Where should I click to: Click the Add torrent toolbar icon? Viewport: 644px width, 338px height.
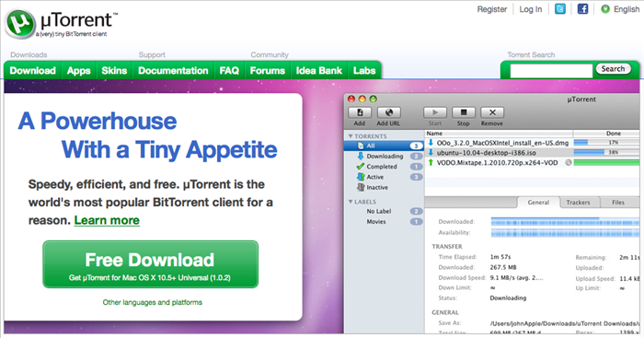click(360, 112)
